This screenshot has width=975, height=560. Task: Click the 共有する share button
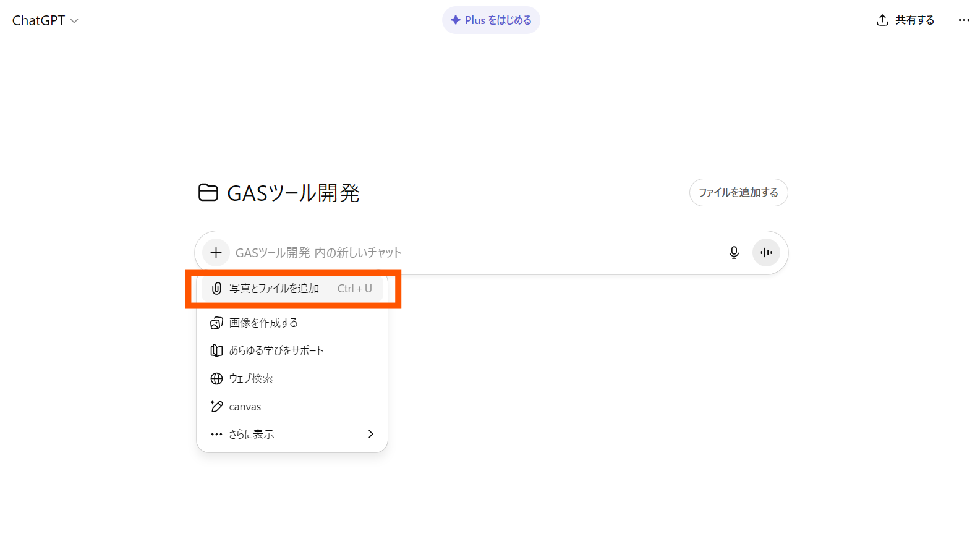point(905,20)
